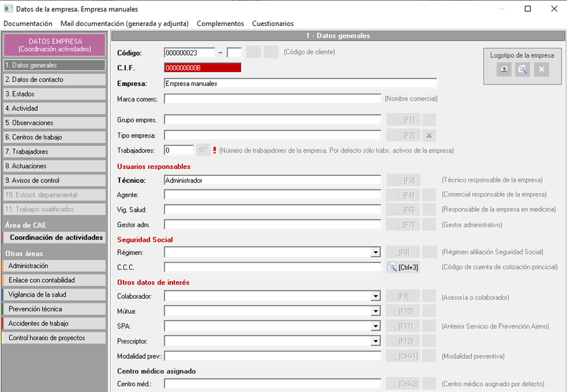Open the Accidentes de trabajo area

point(54,324)
